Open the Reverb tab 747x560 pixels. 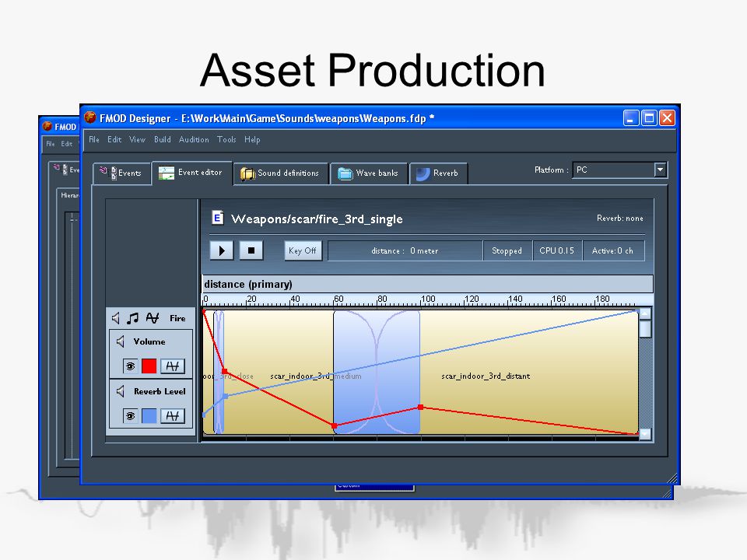point(438,173)
